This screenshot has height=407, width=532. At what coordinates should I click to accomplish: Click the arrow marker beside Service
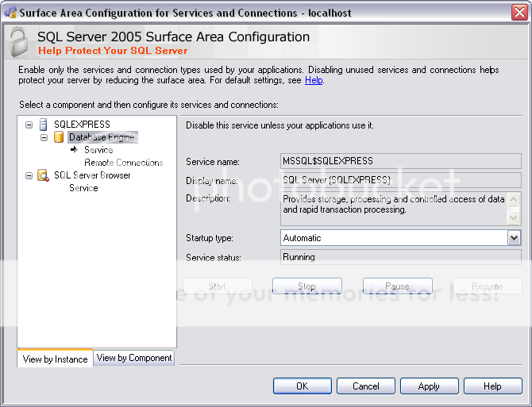(x=74, y=149)
